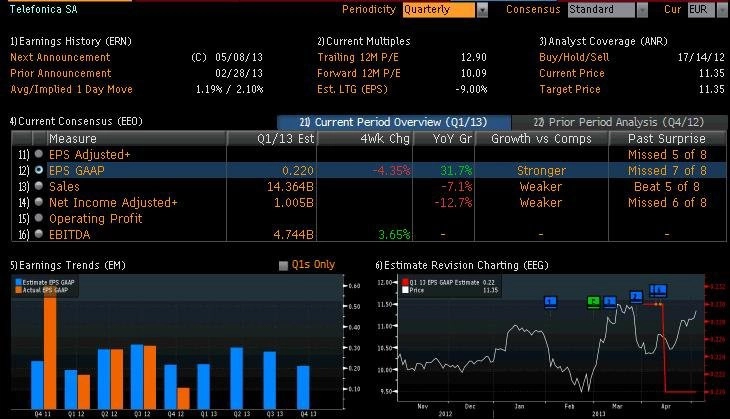Select the EBITDA radio button
This screenshot has height=419, width=730.
(39, 234)
